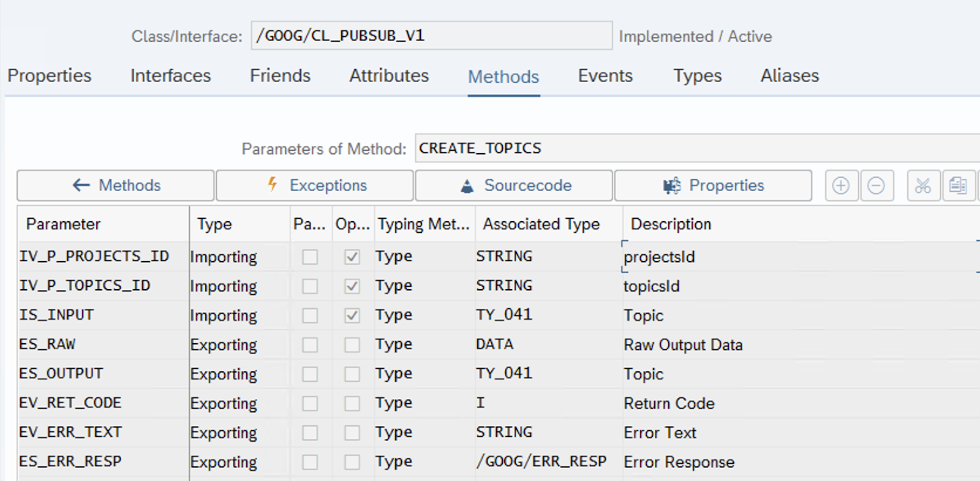
Task: Select the Events tab
Action: (605, 76)
